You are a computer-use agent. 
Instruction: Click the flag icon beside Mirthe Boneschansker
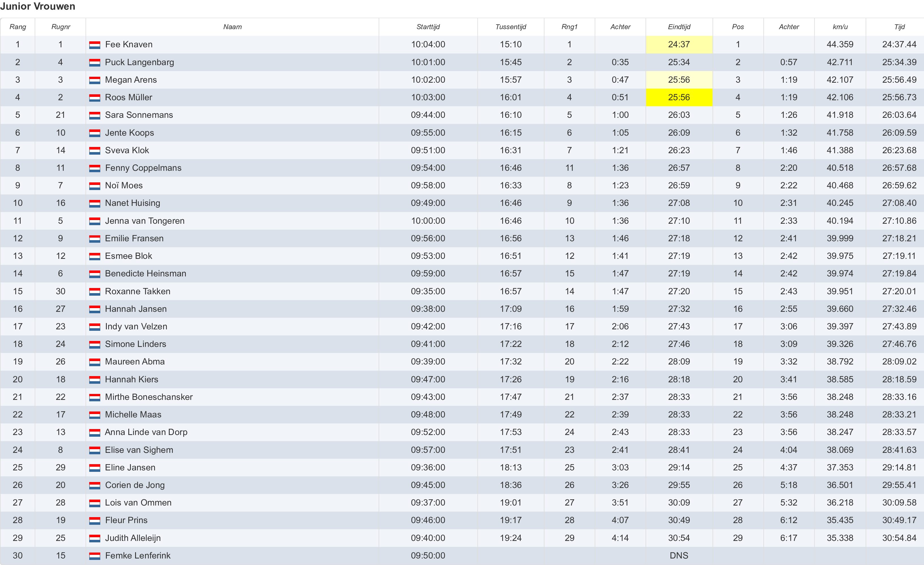pos(95,397)
